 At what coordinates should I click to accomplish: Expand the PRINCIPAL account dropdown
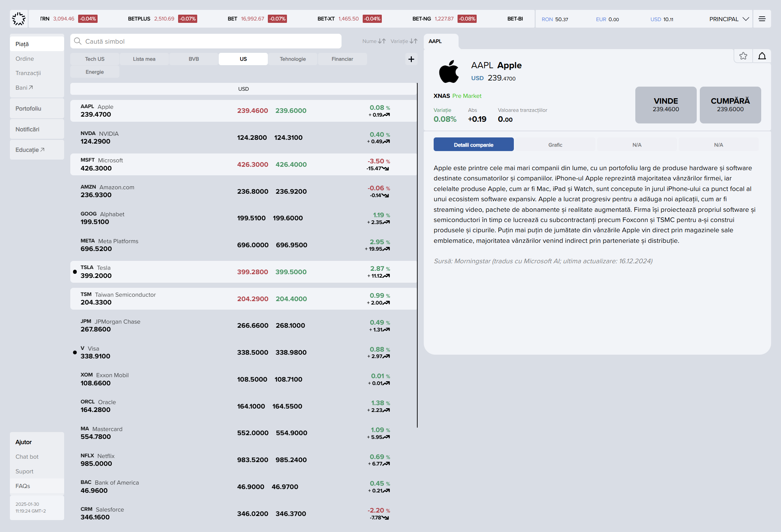pos(729,19)
